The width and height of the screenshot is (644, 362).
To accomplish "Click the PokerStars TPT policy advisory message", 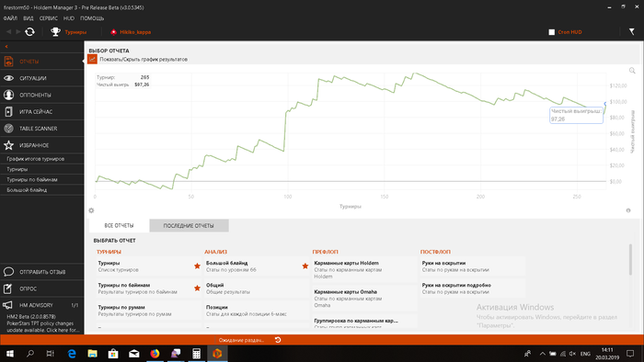I will click(x=42, y=323).
